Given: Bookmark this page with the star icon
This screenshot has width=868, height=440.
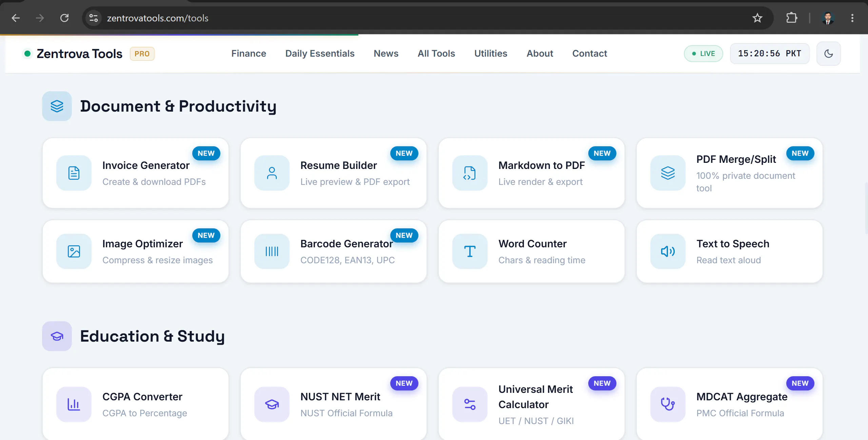Looking at the screenshot, I should tap(757, 18).
